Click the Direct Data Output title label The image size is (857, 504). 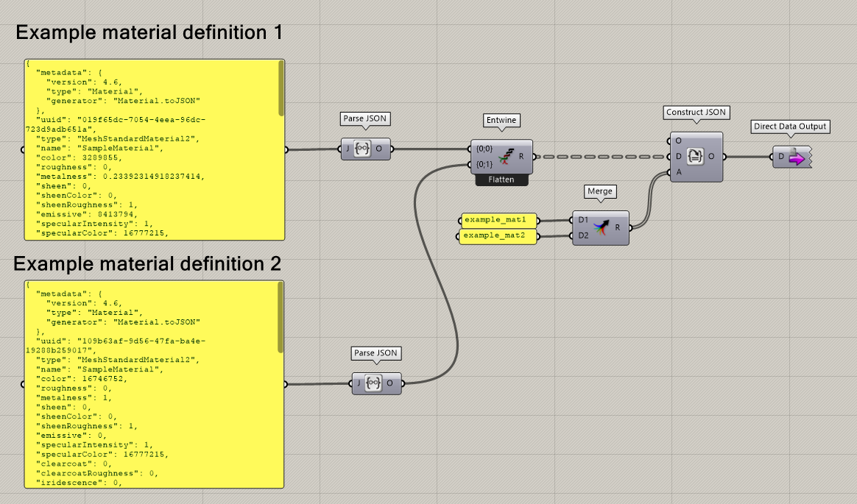[790, 127]
